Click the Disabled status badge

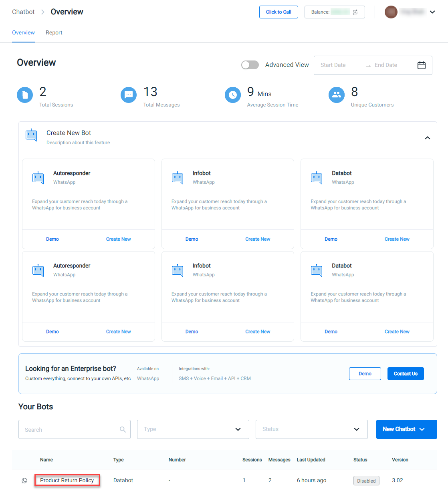366,481
